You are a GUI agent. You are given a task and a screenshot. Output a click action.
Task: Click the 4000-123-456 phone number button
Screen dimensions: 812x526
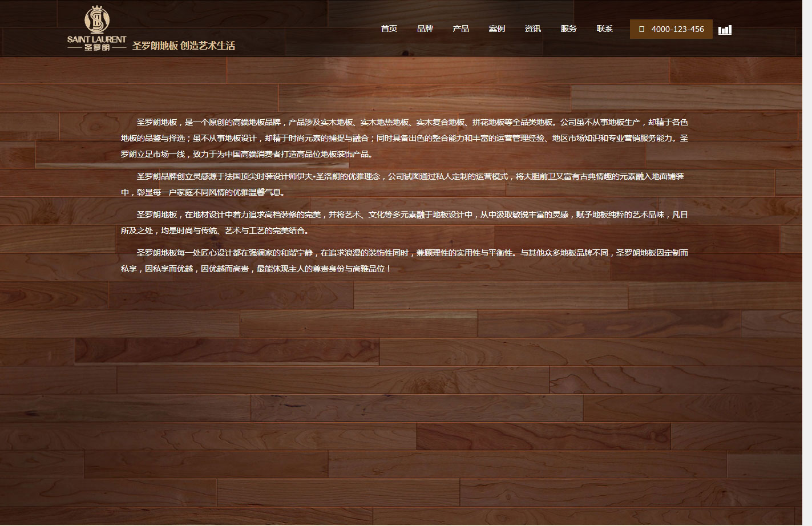pyautogui.click(x=671, y=29)
